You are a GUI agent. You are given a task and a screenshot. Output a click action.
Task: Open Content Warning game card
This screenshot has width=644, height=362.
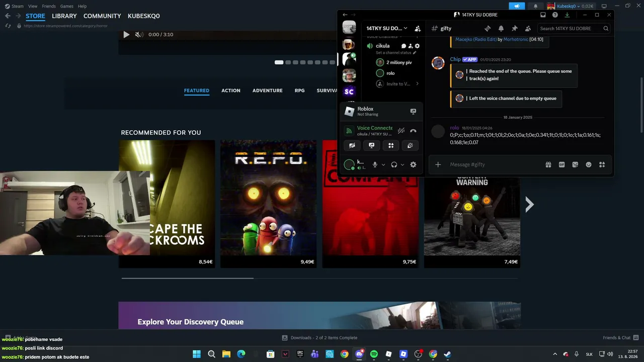point(472,222)
